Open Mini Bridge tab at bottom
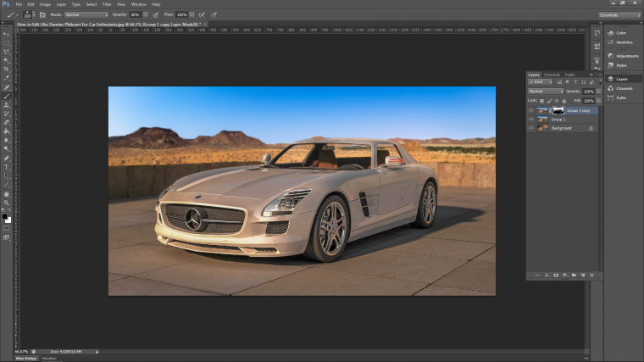Image resolution: width=644 pixels, height=362 pixels. [x=26, y=359]
